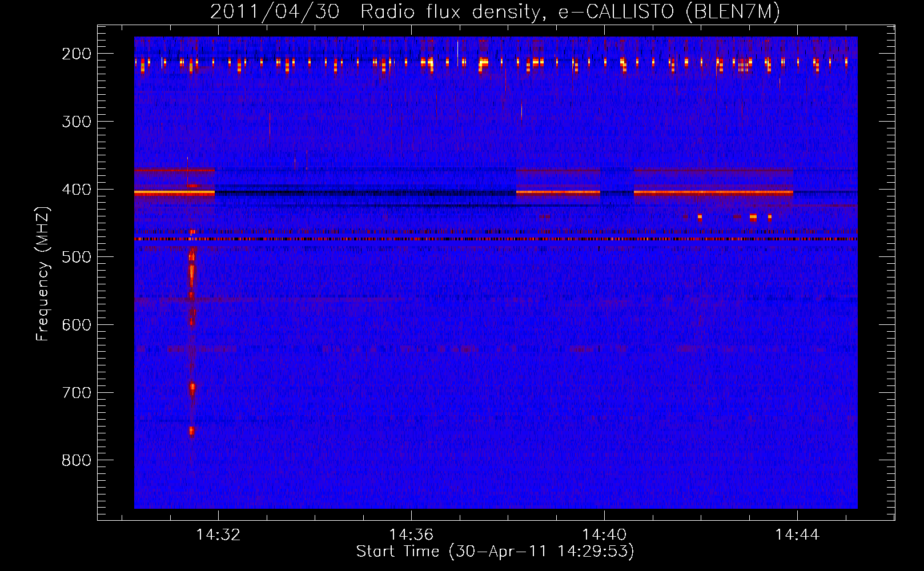Click the 14:40 time tick label
The height and width of the screenshot is (571, 924).
point(604,534)
